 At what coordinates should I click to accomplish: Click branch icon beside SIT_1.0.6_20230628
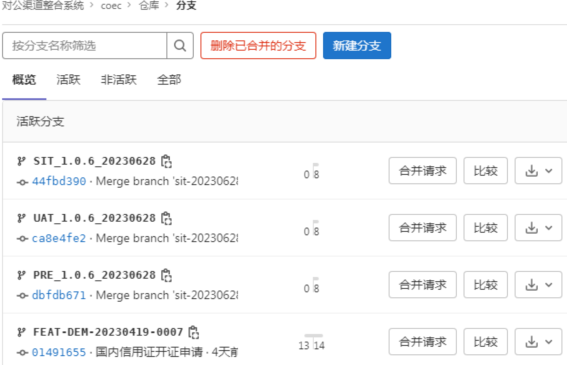tap(21, 161)
